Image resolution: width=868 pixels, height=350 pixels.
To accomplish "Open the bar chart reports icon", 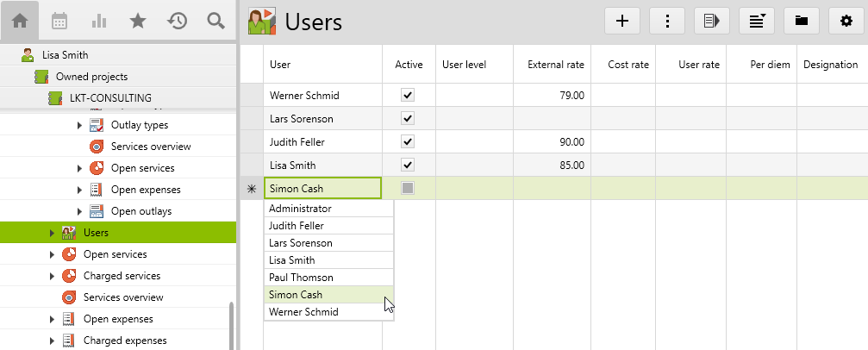I will [x=98, y=22].
